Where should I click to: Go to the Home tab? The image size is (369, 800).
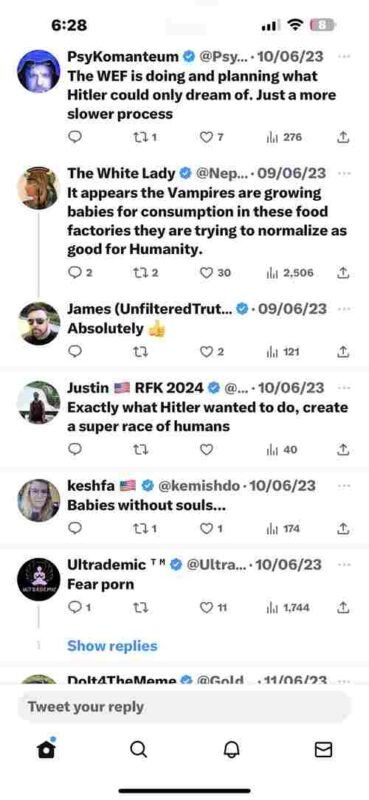46,748
